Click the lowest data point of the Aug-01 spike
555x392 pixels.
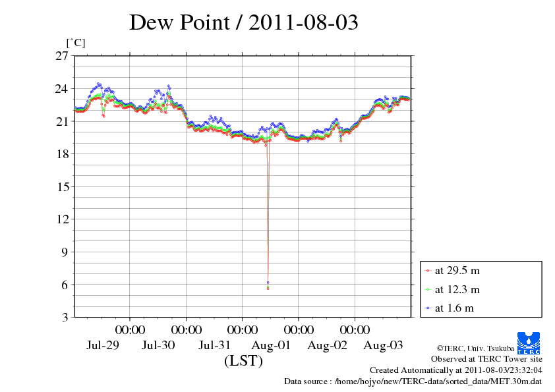click(x=268, y=289)
